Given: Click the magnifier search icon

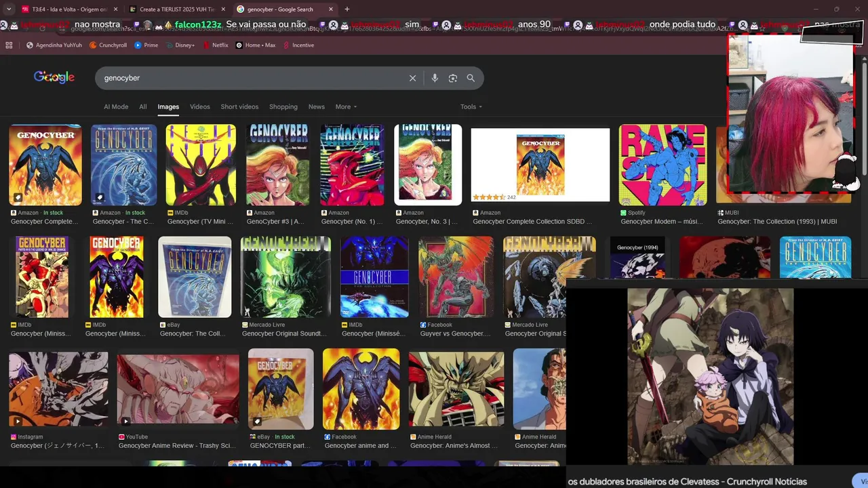Looking at the screenshot, I should pyautogui.click(x=471, y=78).
